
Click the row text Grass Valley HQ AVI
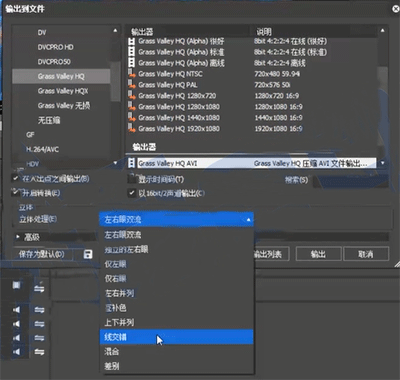point(167,163)
